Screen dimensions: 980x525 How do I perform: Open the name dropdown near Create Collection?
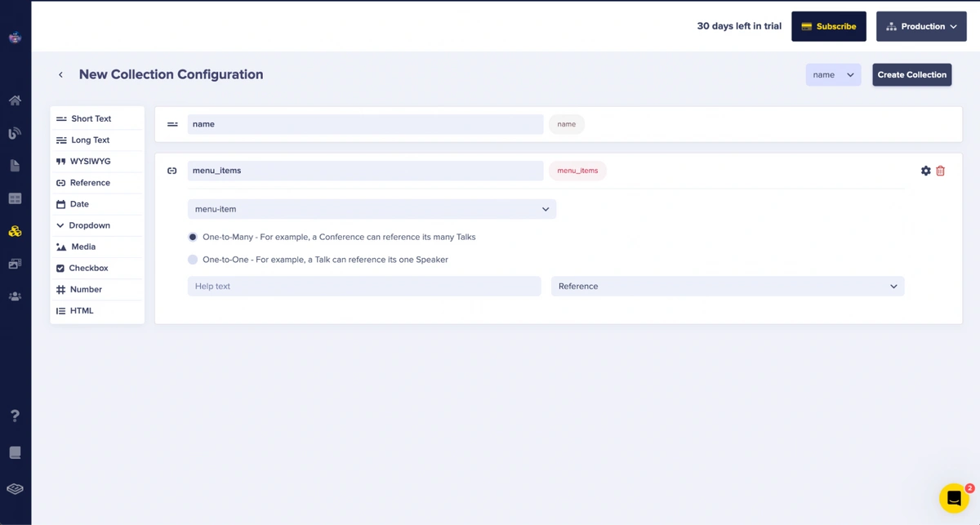click(x=833, y=75)
